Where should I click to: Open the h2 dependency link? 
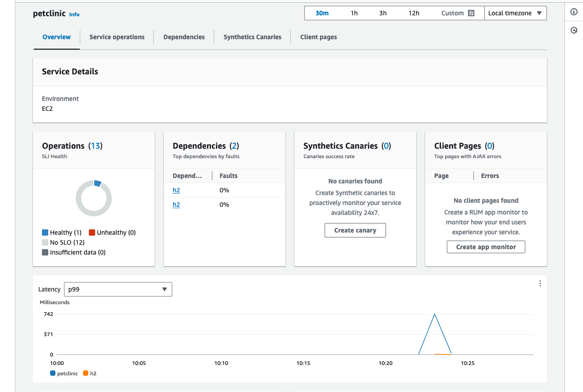pyautogui.click(x=176, y=190)
